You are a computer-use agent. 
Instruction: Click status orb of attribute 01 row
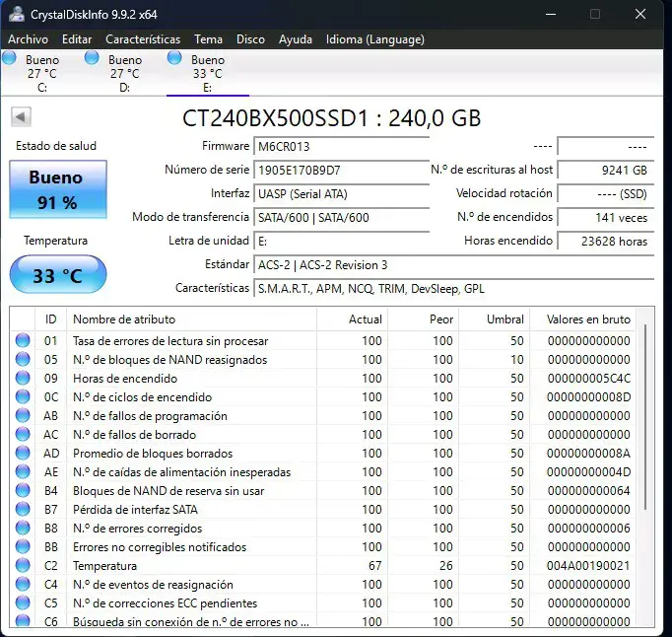[23, 340]
